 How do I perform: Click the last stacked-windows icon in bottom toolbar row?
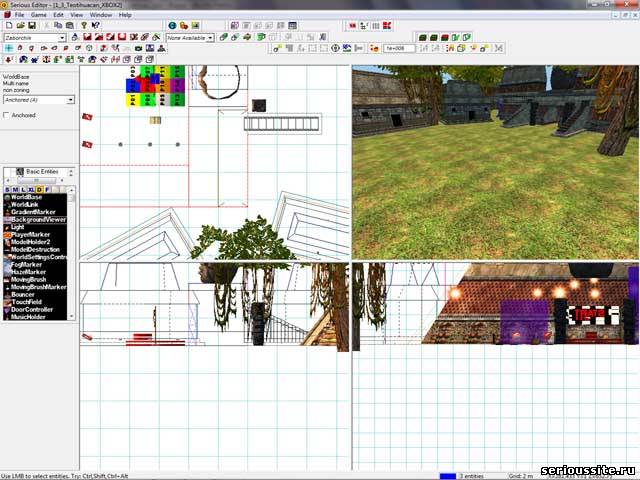click(x=150, y=60)
